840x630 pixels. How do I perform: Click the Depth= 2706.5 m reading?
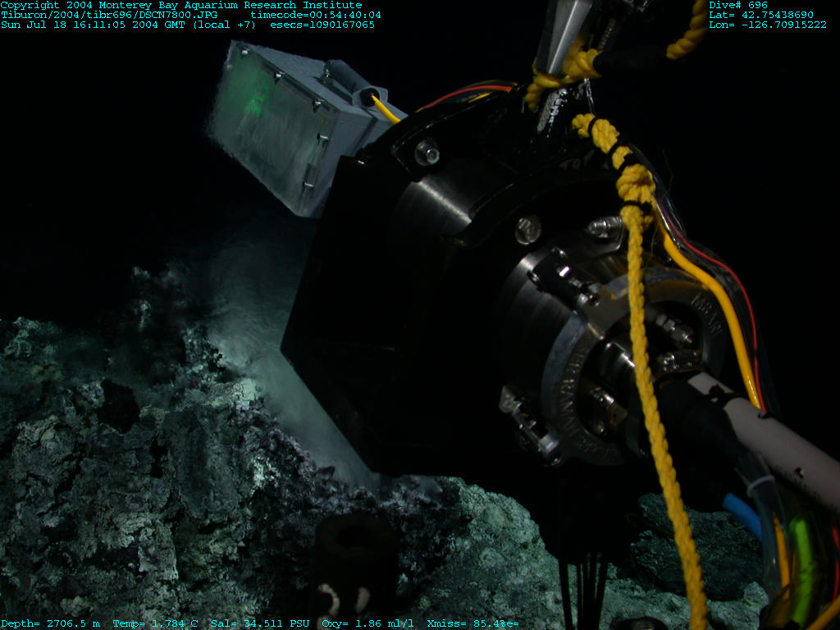pos(50,623)
